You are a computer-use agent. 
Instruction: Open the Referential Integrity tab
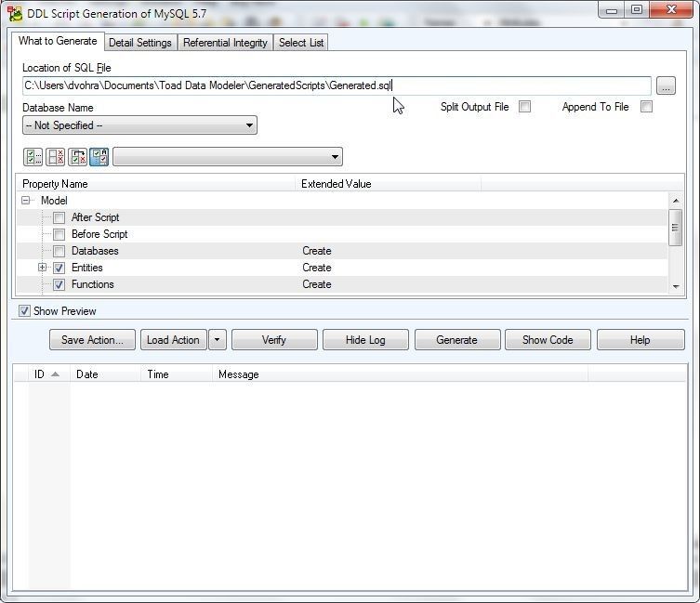pos(225,43)
